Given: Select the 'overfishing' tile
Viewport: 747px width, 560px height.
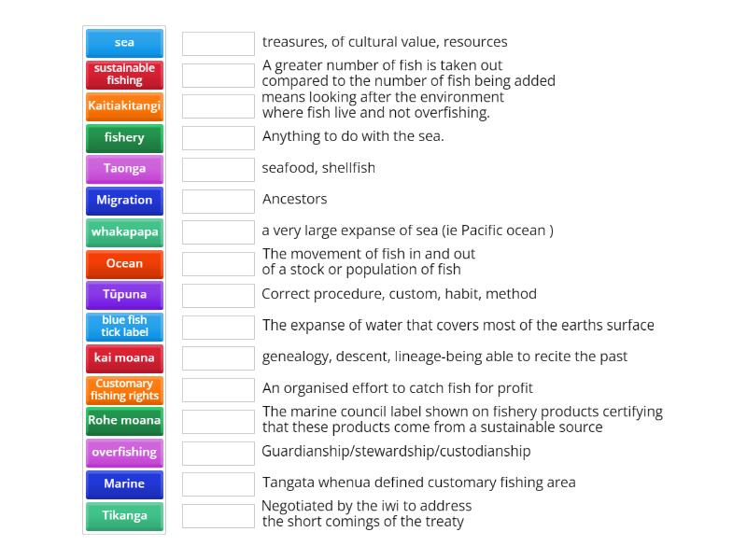Looking at the screenshot, I should (124, 452).
